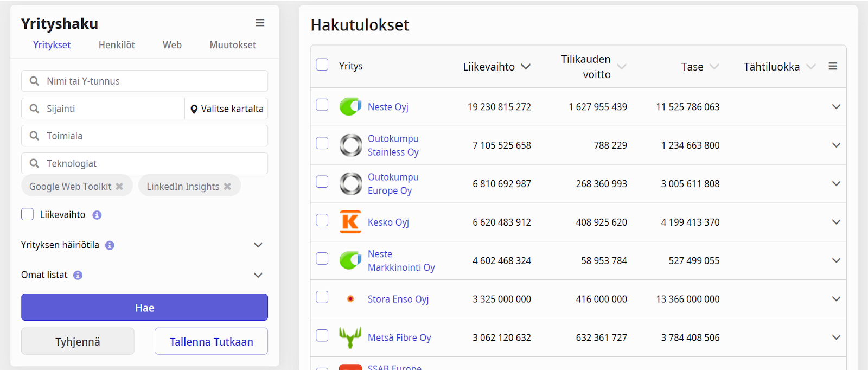Expand the Kesko Oyj row details
Viewport: 868px width, 370px height.
(x=836, y=222)
